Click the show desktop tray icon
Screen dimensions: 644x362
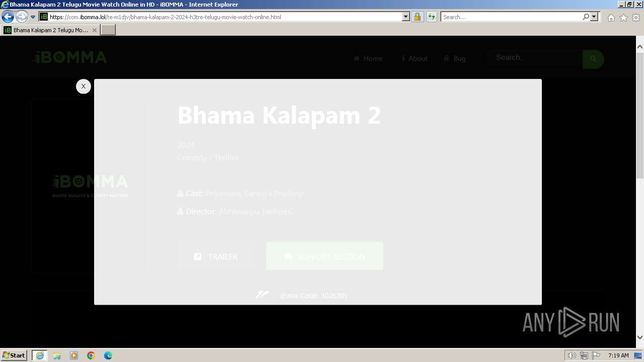pos(638,355)
